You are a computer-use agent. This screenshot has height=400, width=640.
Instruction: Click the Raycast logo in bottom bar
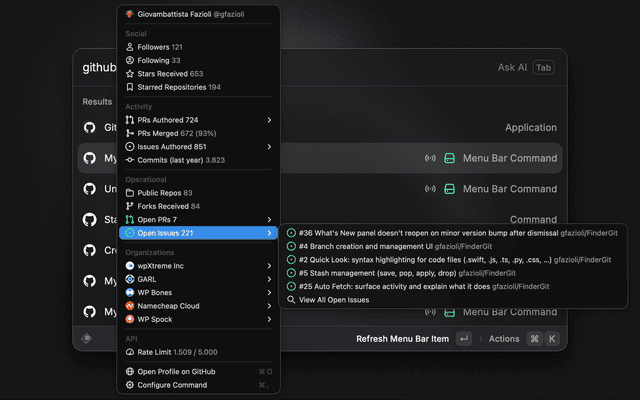[87, 338]
